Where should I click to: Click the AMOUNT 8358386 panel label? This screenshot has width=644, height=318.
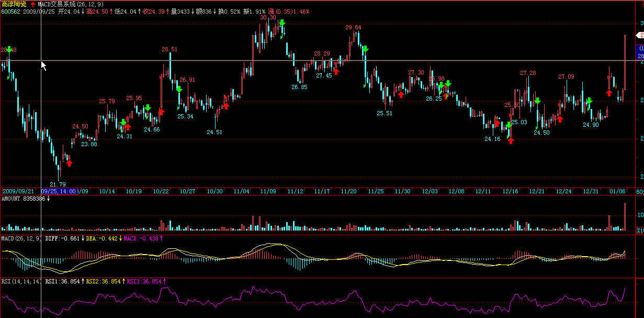[24, 199]
